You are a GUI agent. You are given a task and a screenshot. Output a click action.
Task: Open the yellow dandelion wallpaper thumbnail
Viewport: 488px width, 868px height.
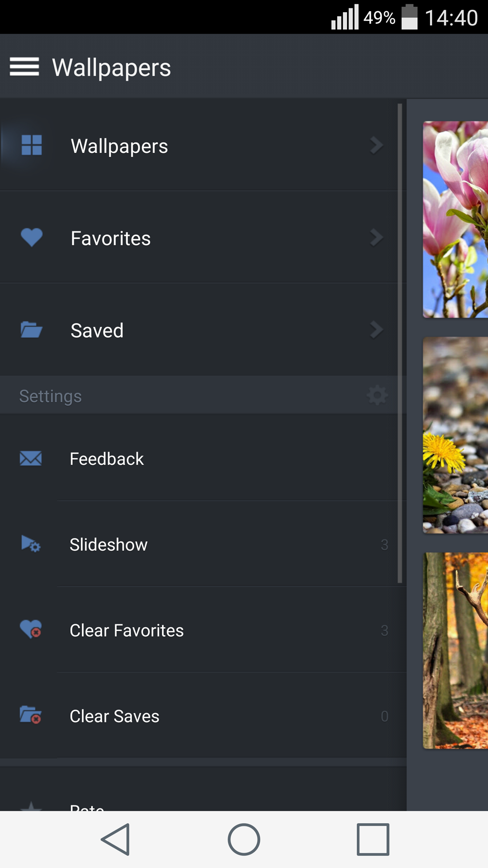455,435
